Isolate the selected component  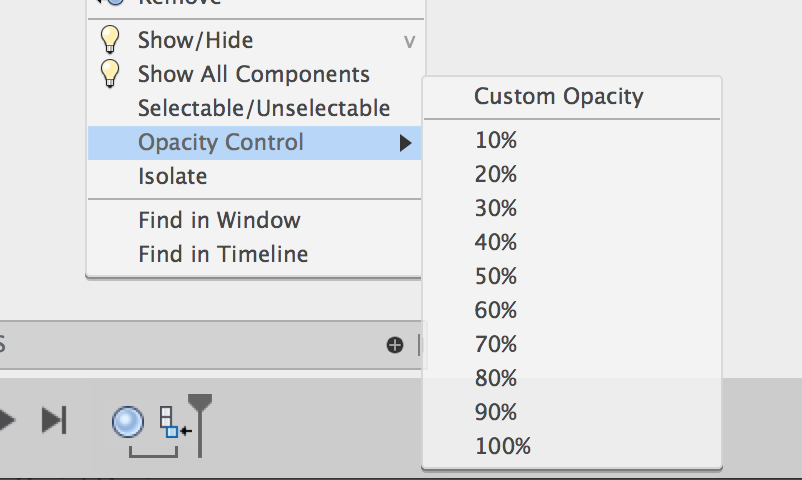click(x=173, y=177)
